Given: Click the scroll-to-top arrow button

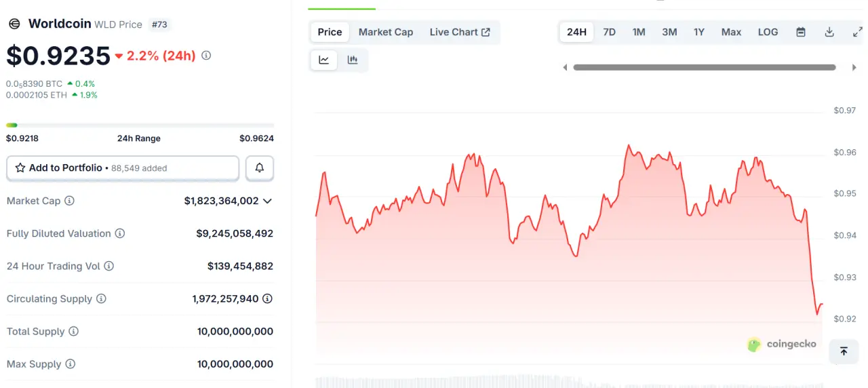Looking at the screenshot, I should pyautogui.click(x=844, y=351).
